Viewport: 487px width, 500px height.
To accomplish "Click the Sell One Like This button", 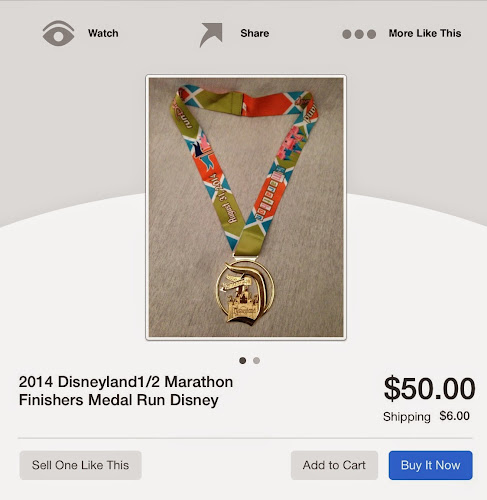I will [80, 465].
